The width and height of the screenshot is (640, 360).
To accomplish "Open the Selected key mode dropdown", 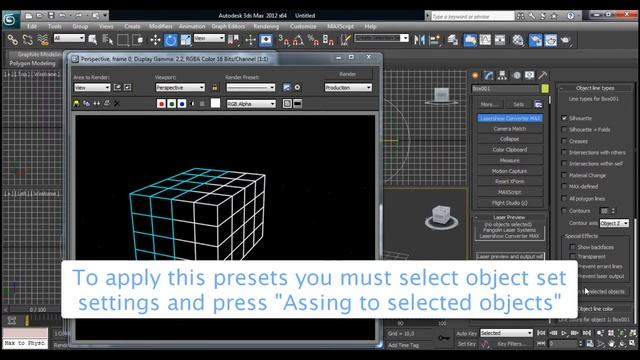I will click(x=506, y=333).
